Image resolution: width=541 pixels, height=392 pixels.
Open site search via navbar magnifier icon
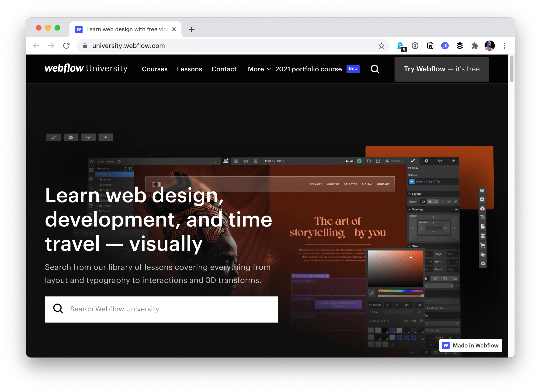click(x=375, y=69)
